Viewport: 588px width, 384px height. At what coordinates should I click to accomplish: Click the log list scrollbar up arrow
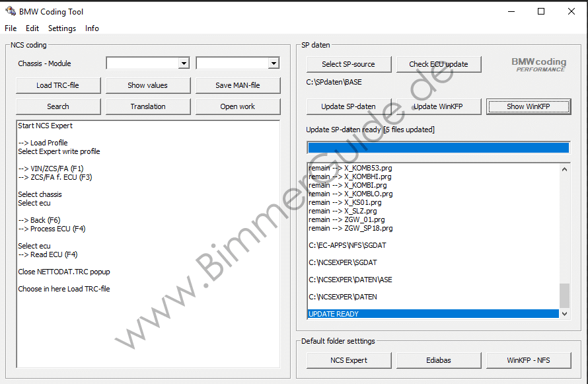click(564, 169)
